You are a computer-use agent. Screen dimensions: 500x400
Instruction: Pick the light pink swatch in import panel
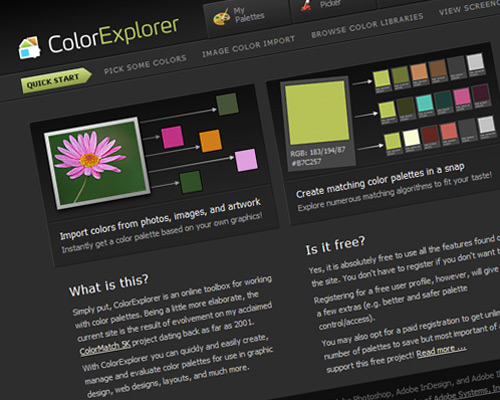pos(246,160)
